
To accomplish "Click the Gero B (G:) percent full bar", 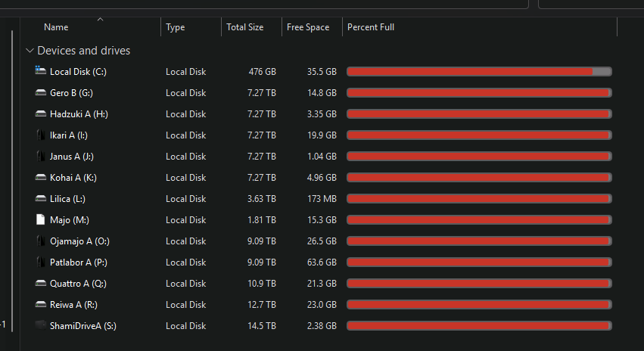I will pos(479,93).
